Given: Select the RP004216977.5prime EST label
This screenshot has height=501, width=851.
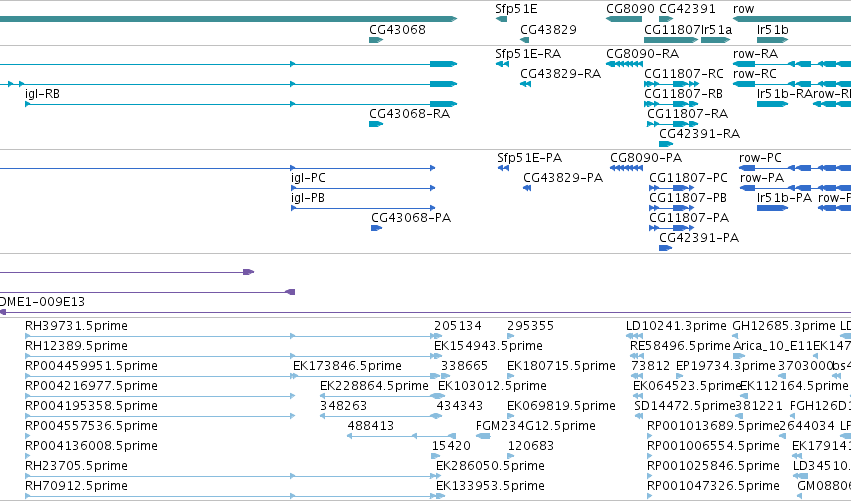Looking at the screenshot, I should tap(91, 386).
